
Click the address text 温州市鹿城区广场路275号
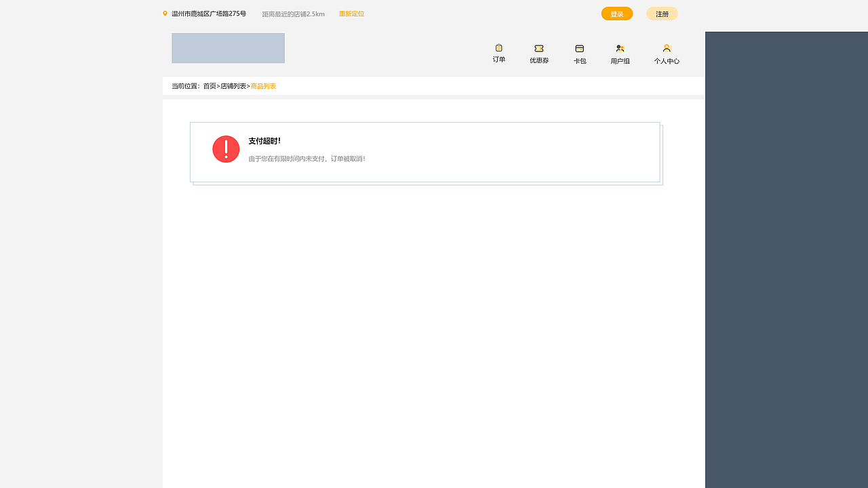click(208, 13)
